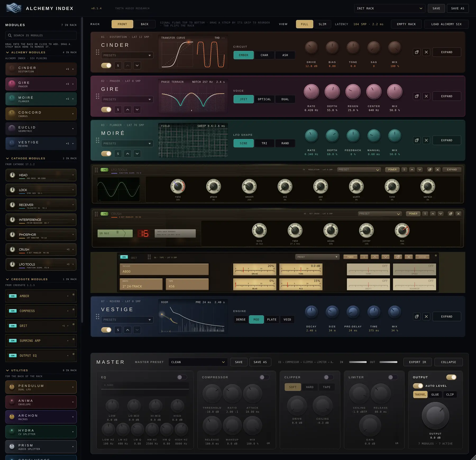Click the Vestige room decay display
476x460 pixels.
click(193, 317)
